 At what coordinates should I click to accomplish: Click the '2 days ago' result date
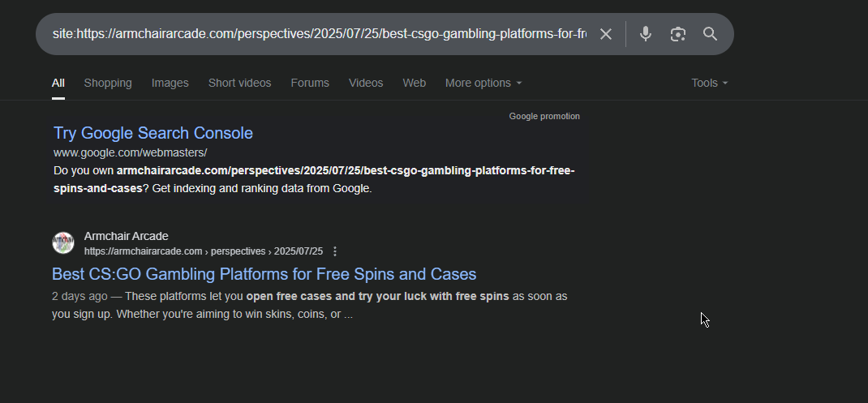(79, 297)
